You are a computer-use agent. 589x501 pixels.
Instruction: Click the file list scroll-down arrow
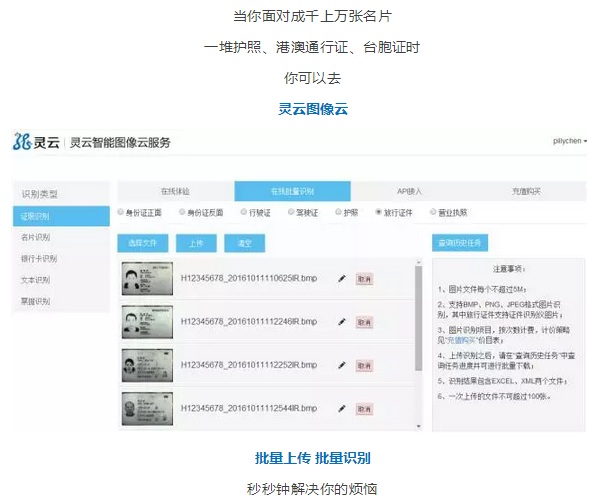[418, 427]
